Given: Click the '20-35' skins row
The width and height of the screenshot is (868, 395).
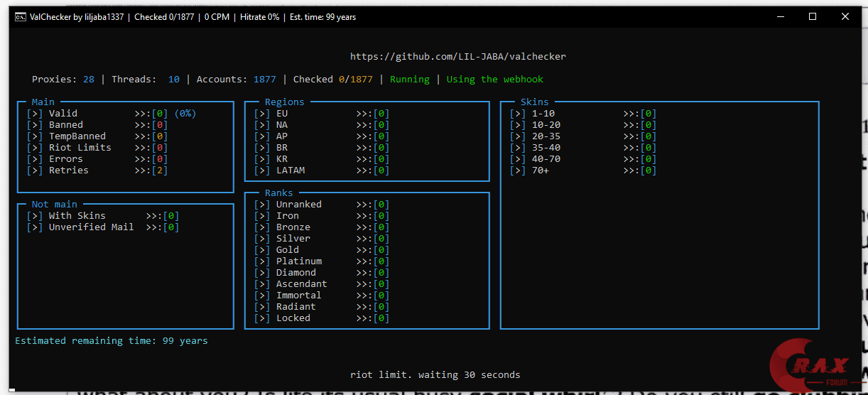Looking at the screenshot, I should pyautogui.click(x=583, y=136).
